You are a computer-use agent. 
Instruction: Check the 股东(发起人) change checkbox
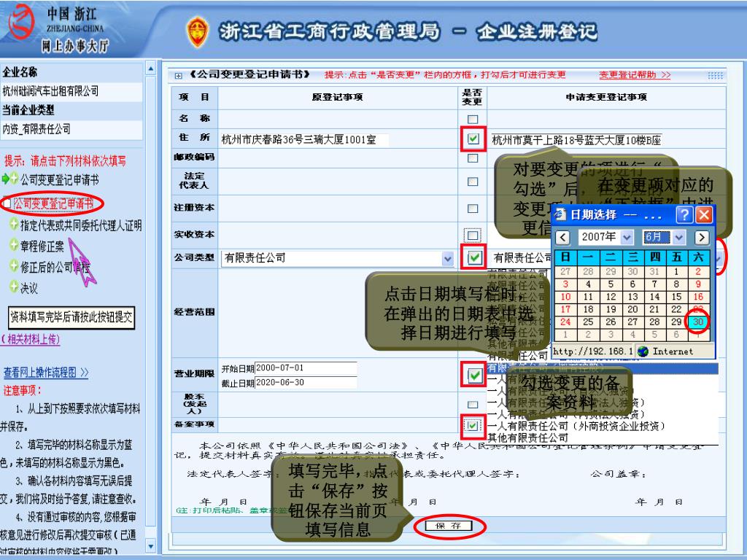click(473, 405)
